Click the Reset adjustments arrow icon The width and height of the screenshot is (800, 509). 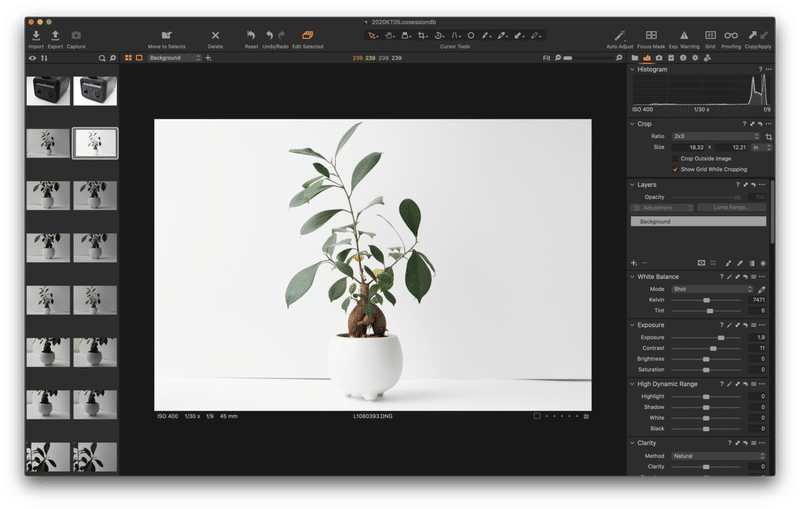[251, 35]
